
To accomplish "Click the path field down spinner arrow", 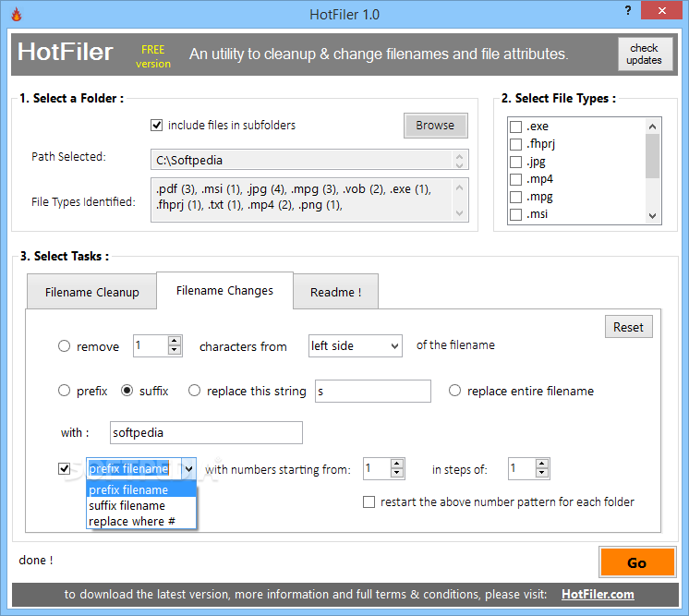I will (x=459, y=164).
